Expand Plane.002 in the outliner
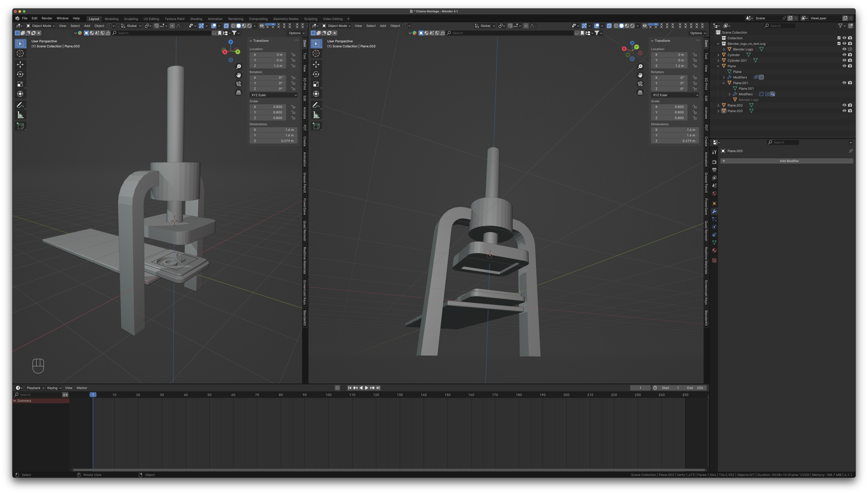This screenshot has height=494, width=868. pos(718,106)
